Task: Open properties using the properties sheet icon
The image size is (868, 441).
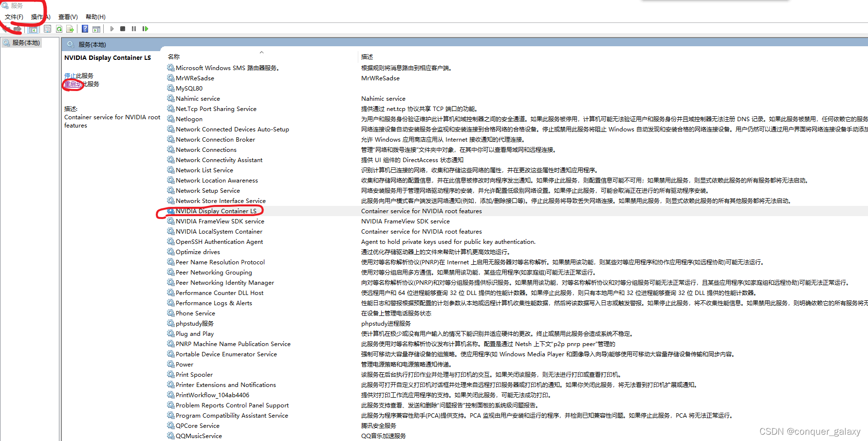Action: [47, 29]
